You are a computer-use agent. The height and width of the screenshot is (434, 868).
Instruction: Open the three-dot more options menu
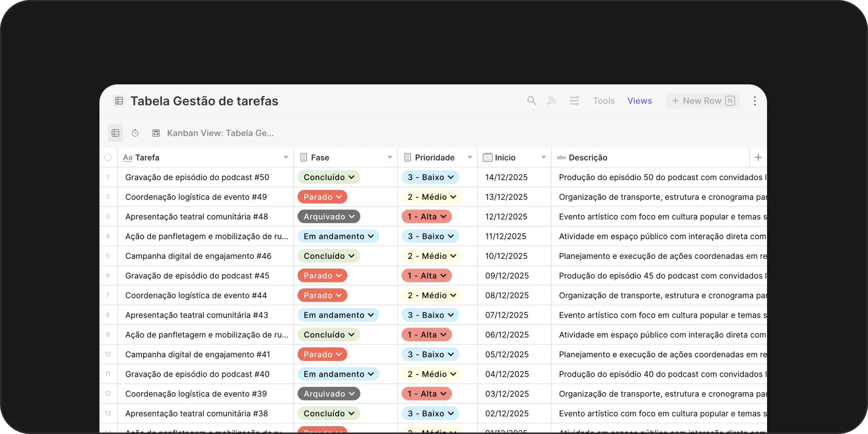755,101
